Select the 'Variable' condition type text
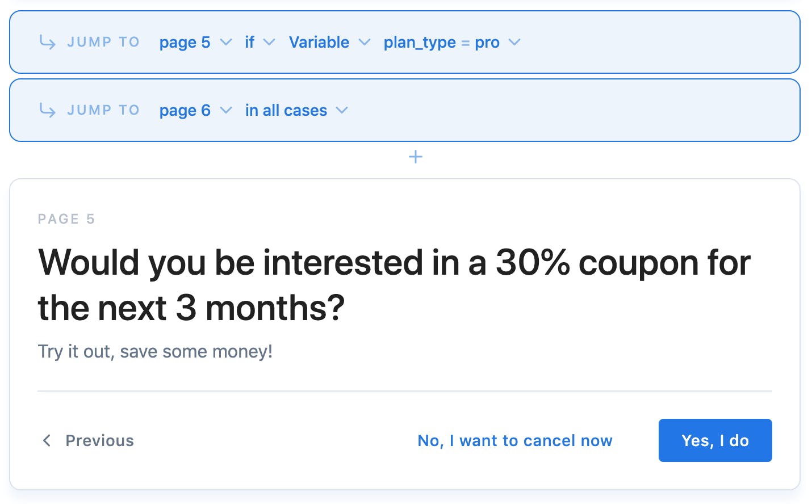The width and height of the screenshot is (812, 504). click(x=319, y=43)
